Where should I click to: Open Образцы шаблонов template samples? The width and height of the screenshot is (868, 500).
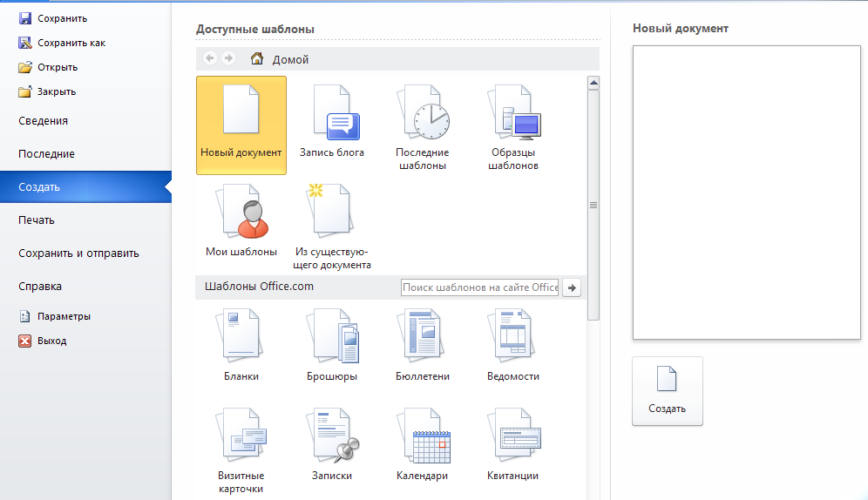(513, 127)
